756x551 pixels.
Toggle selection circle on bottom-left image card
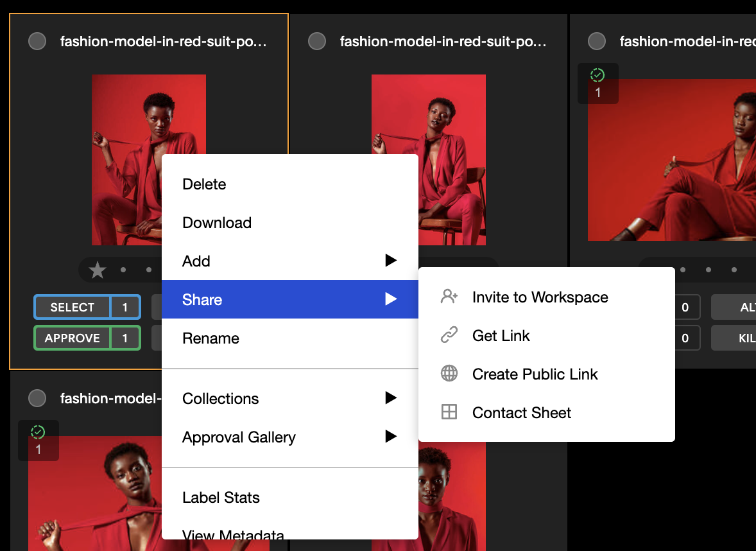pyautogui.click(x=37, y=398)
